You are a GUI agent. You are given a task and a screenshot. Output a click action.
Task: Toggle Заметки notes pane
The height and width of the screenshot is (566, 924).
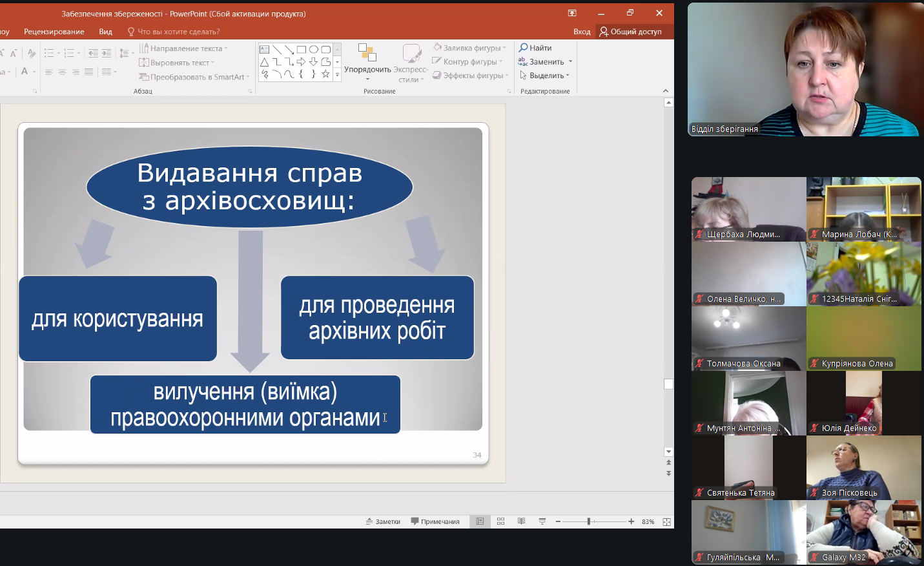(x=383, y=521)
